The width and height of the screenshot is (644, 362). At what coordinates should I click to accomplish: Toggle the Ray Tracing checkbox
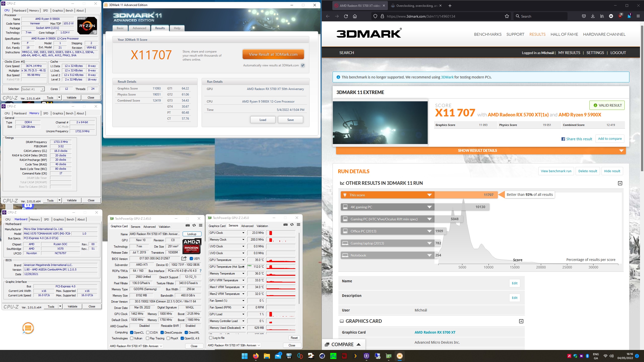pyautogui.click(x=147, y=338)
